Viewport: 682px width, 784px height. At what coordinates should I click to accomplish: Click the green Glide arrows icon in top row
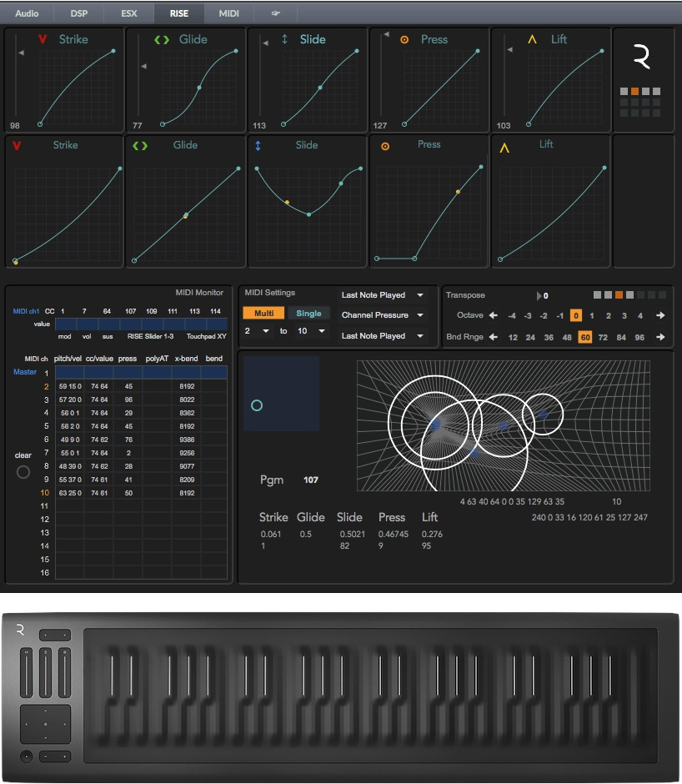(x=162, y=39)
